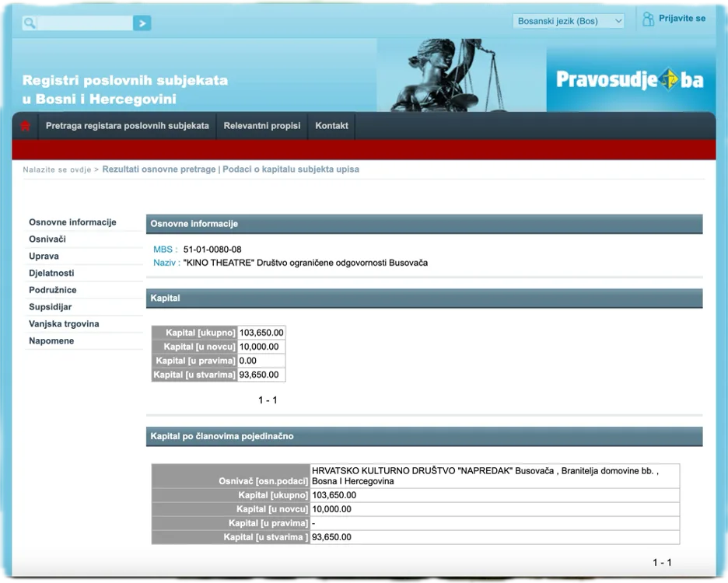Click the red home icon in navbar
Screen dimensions: 728x583
click(25, 126)
